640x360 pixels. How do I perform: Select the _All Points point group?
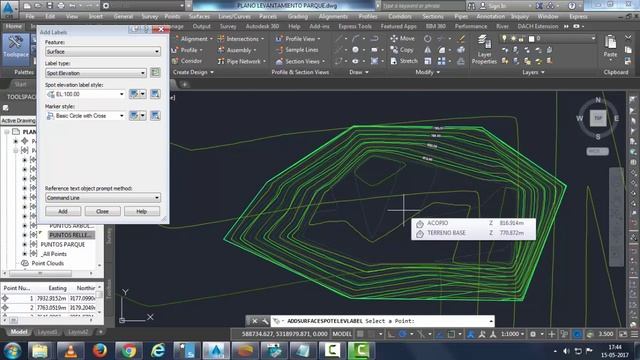click(x=54, y=254)
